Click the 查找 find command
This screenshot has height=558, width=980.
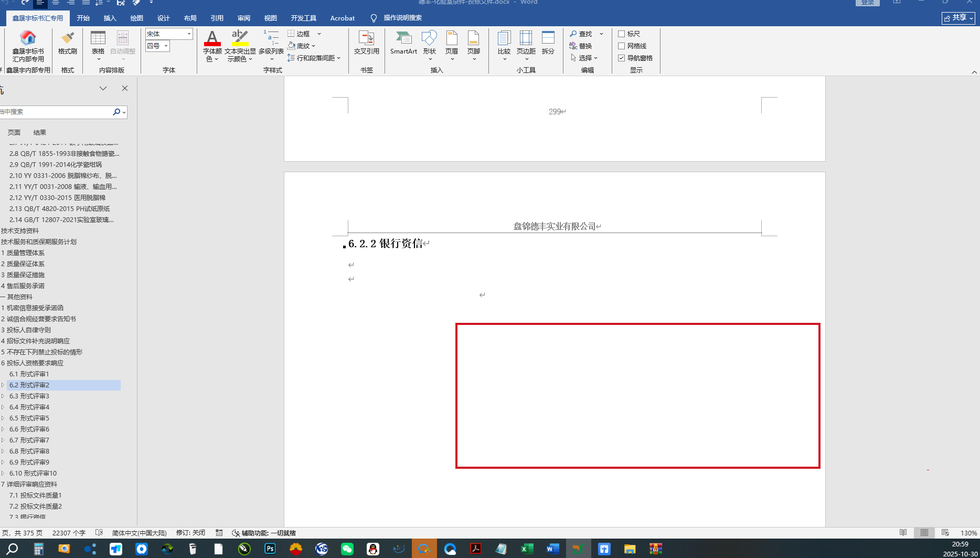click(x=581, y=34)
